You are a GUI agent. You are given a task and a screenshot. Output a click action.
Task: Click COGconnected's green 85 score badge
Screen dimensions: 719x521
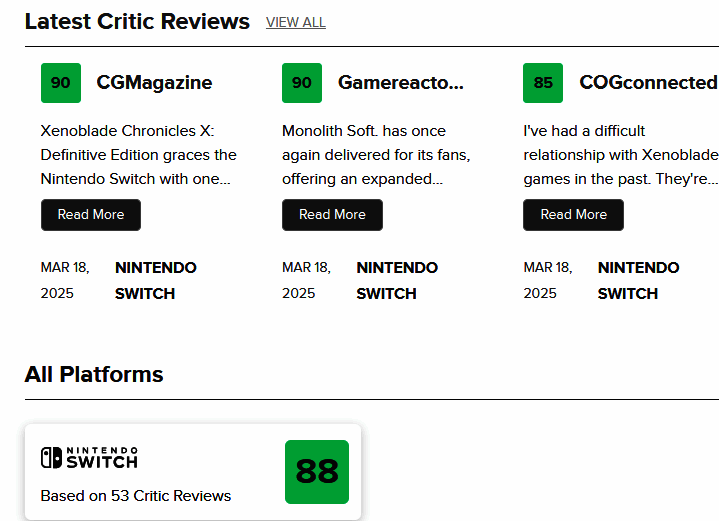click(543, 83)
